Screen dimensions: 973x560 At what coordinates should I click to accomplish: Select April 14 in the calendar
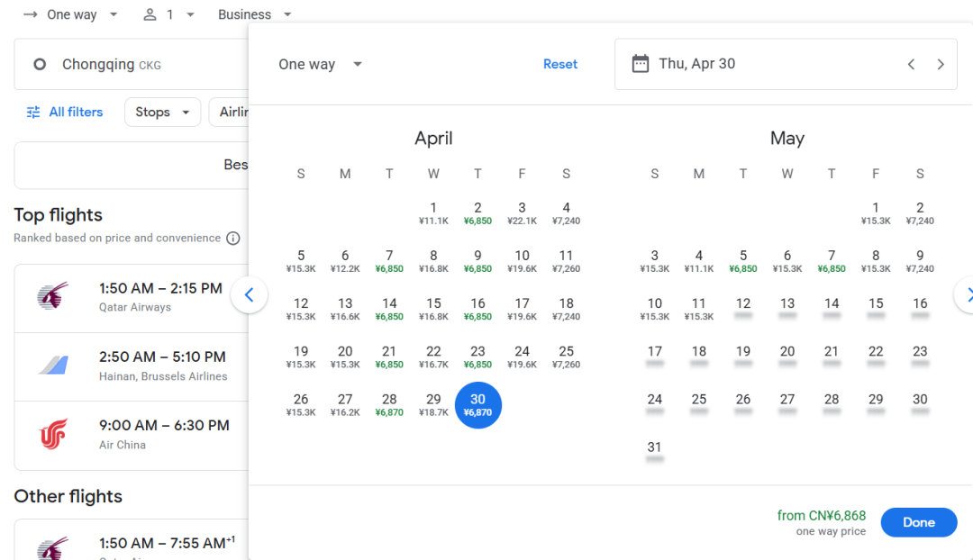click(389, 309)
